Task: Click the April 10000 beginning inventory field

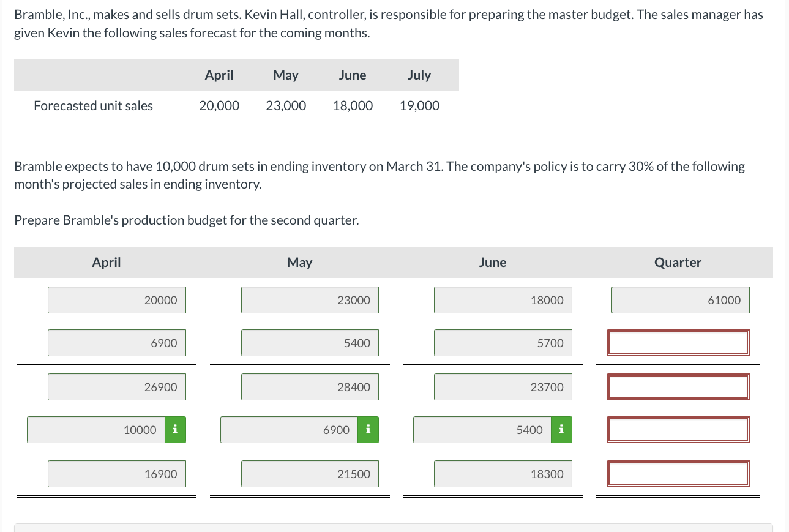Action: pyautogui.click(x=97, y=430)
